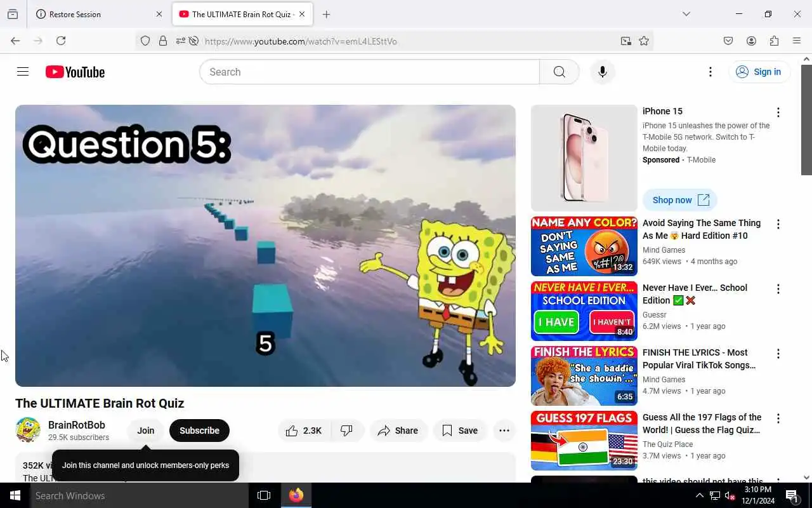
Task: Go back in Firefox history
Action: pyautogui.click(x=15, y=41)
